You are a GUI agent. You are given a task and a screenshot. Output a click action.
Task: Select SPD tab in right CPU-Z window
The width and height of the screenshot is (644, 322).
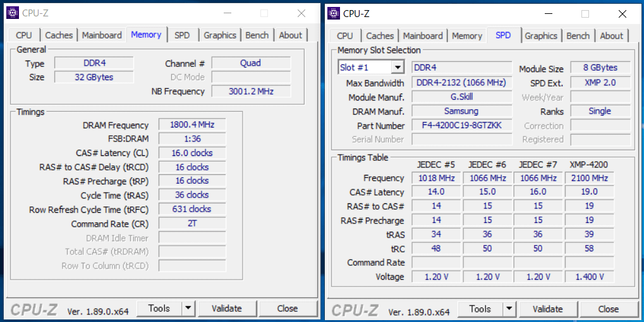[503, 35]
